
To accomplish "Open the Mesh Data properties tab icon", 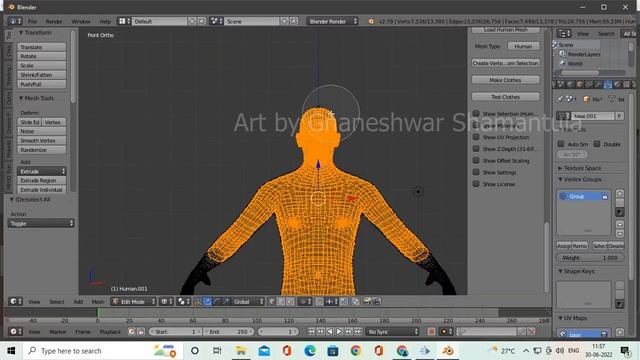I will [607, 84].
